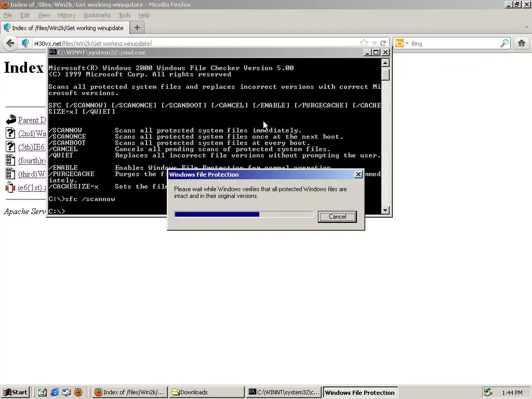This screenshot has width=532, height=399.
Task: Open the Bing search engine selector
Action: click(x=402, y=44)
